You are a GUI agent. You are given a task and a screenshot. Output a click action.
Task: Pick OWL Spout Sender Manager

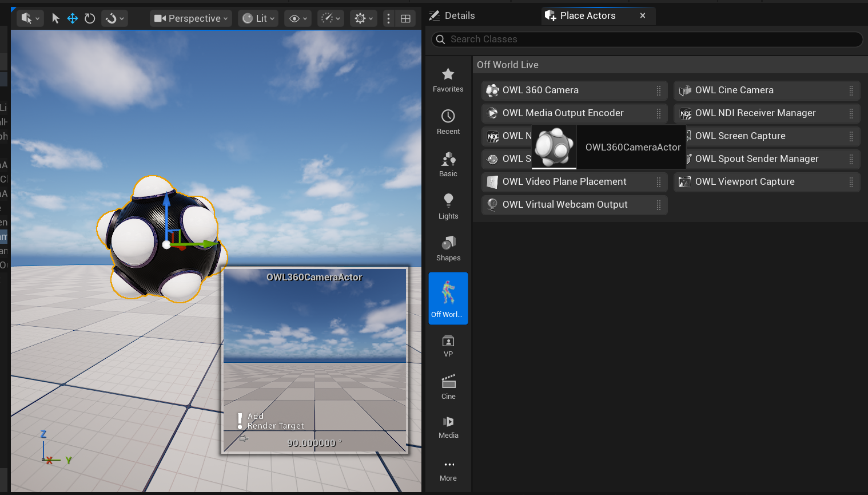tap(773, 159)
